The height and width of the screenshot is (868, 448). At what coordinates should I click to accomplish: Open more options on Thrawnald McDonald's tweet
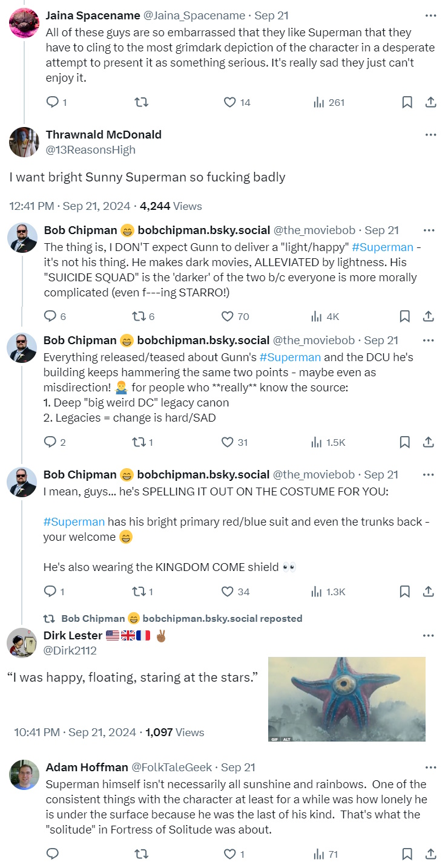(x=430, y=134)
